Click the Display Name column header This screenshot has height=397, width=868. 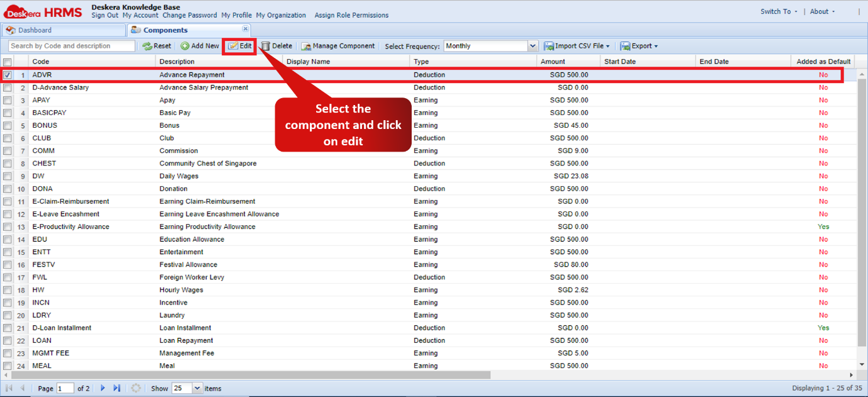click(x=346, y=62)
